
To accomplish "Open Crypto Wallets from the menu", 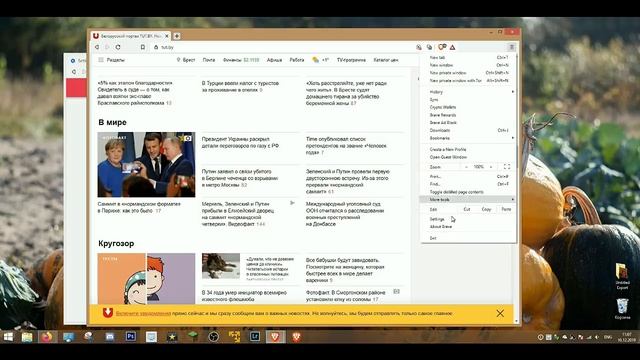I will click(469, 107).
